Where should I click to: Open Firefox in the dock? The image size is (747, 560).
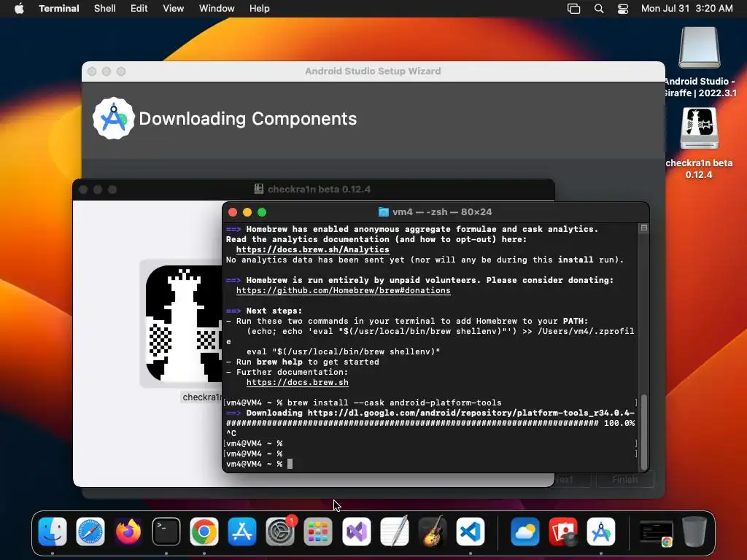pos(128,532)
